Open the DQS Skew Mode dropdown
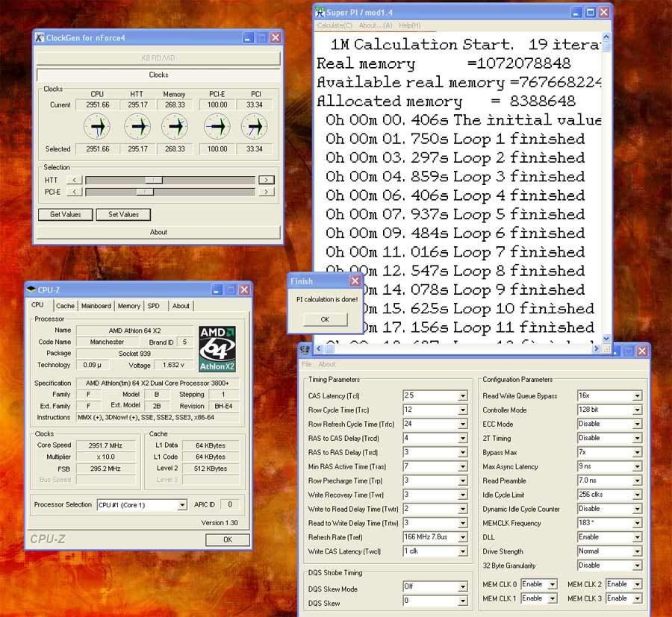The height and width of the screenshot is (617, 672). 463,586
